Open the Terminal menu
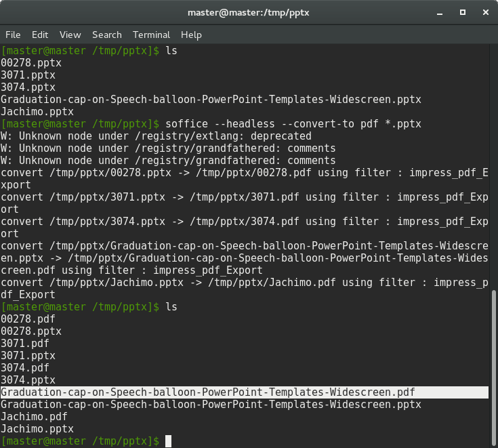The width and height of the screenshot is (498, 448). click(x=151, y=35)
